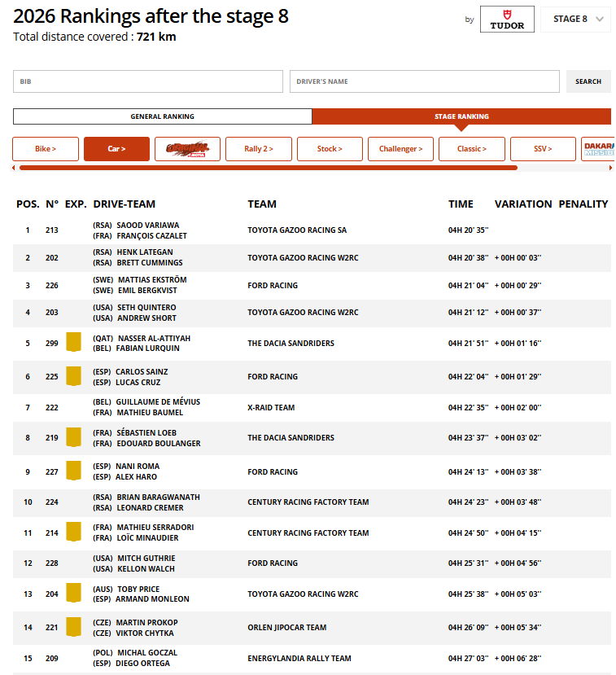Click Mathieu Serradori's yellow experience badge
Viewport: 616px width, 675px height.
click(x=73, y=532)
